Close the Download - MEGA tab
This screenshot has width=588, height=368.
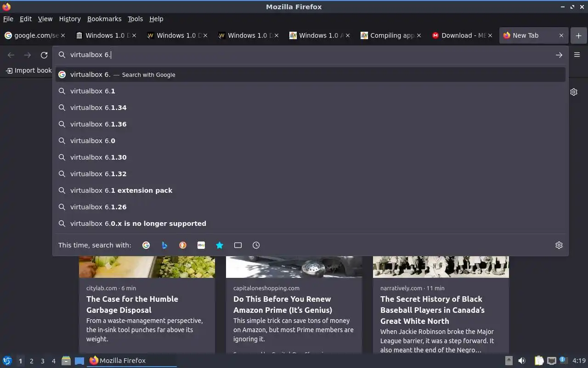click(x=490, y=35)
